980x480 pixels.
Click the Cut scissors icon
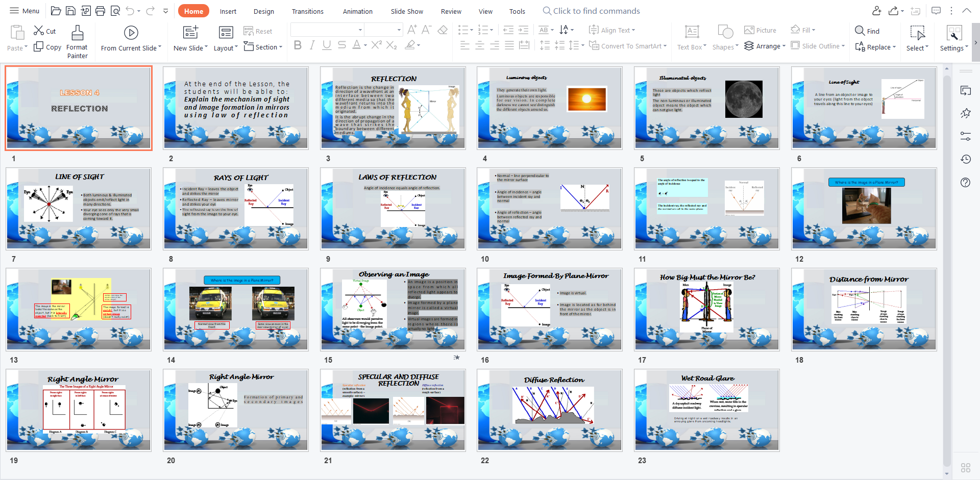(x=39, y=31)
